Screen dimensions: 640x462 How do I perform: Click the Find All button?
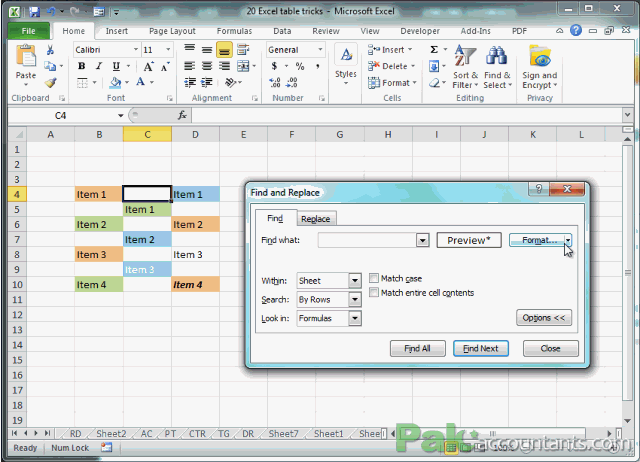[x=418, y=349]
